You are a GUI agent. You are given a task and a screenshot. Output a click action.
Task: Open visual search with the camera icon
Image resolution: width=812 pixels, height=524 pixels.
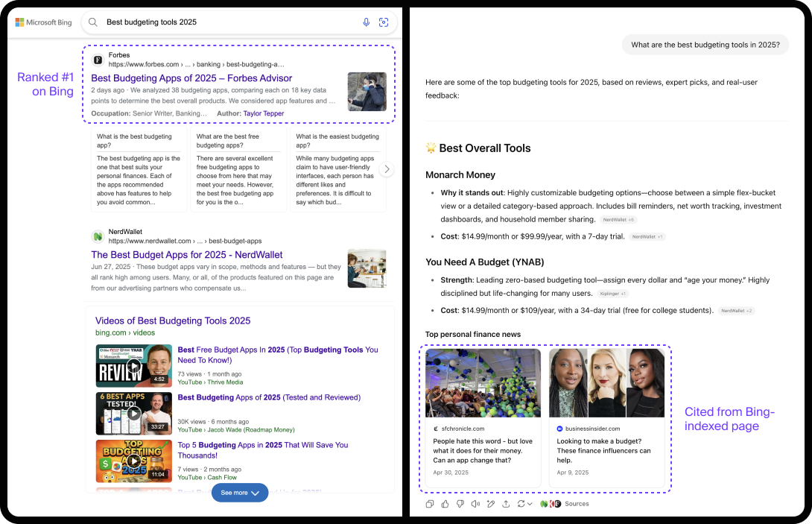pyautogui.click(x=384, y=22)
